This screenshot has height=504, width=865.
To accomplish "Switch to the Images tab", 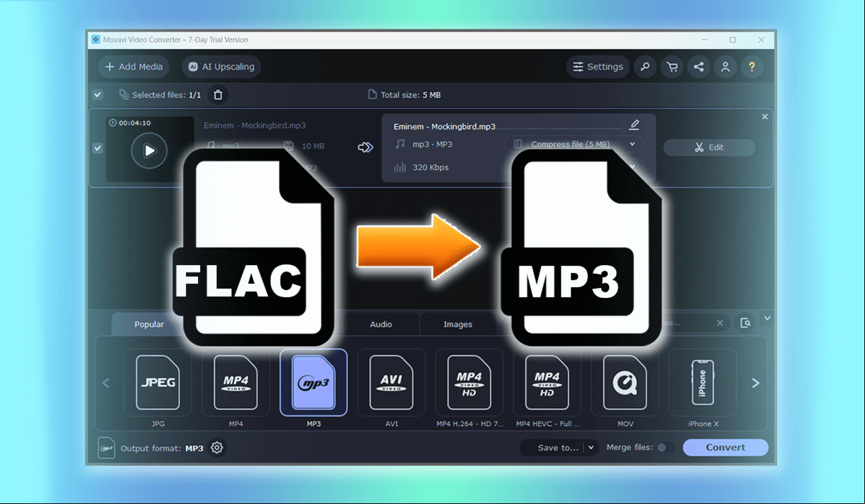I will coord(458,324).
